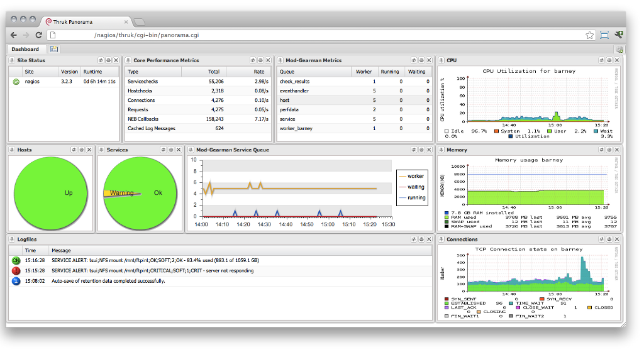Open Memory panel settings gear
The width and height of the screenshot is (644, 352).
coord(609,150)
